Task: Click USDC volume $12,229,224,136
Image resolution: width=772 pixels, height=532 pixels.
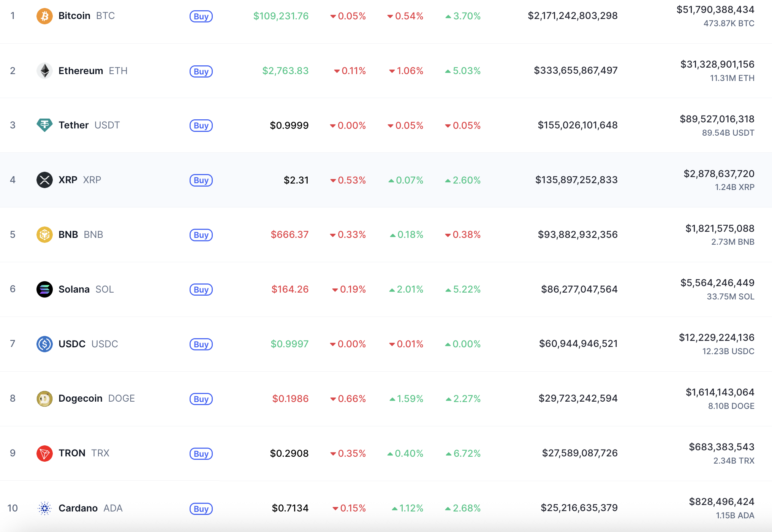Action: click(717, 337)
